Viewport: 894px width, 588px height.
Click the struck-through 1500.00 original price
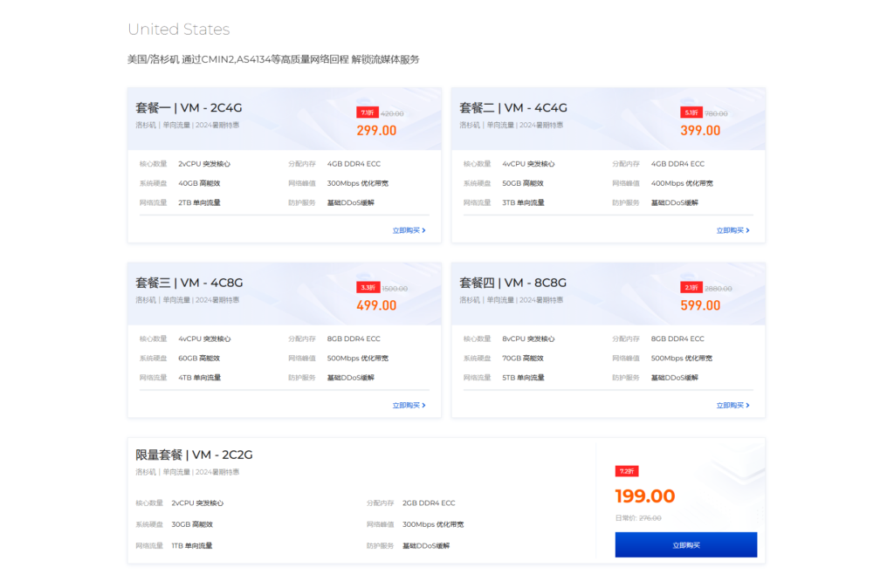pos(395,289)
